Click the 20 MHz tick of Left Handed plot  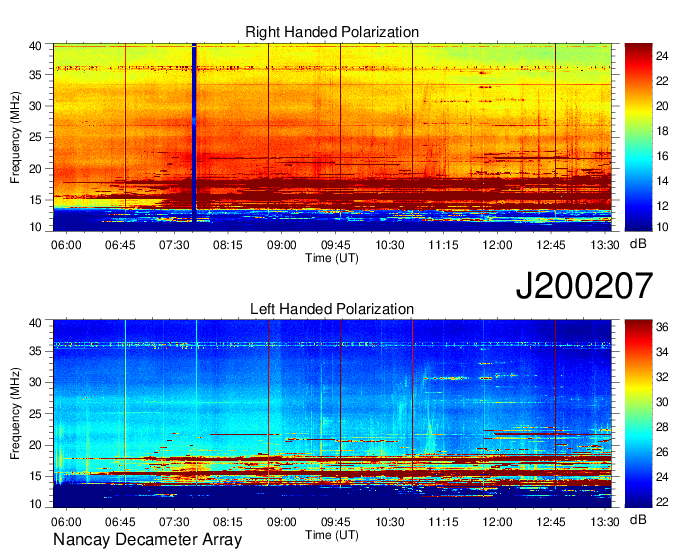[x=35, y=445]
